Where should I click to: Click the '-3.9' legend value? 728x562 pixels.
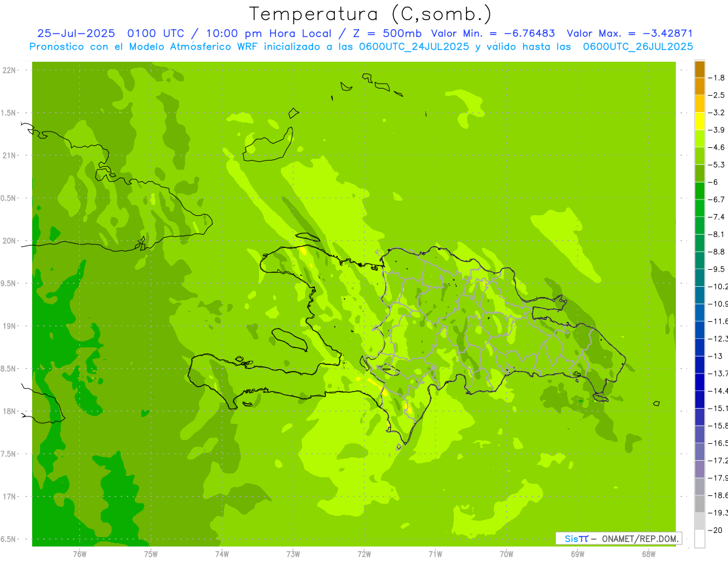click(718, 130)
